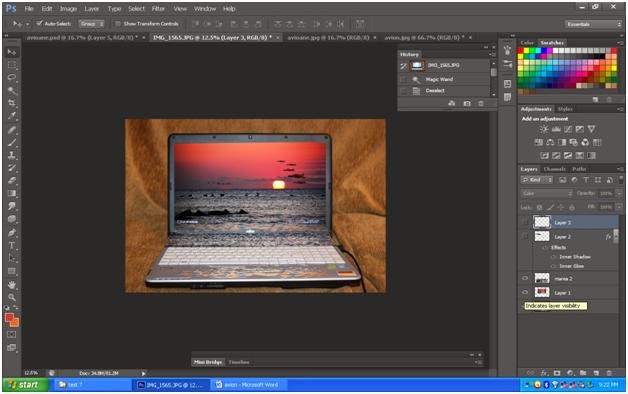Open the layer Kind filter dropdown
Image resolution: width=628 pixels, height=394 pixels.
pos(537,180)
